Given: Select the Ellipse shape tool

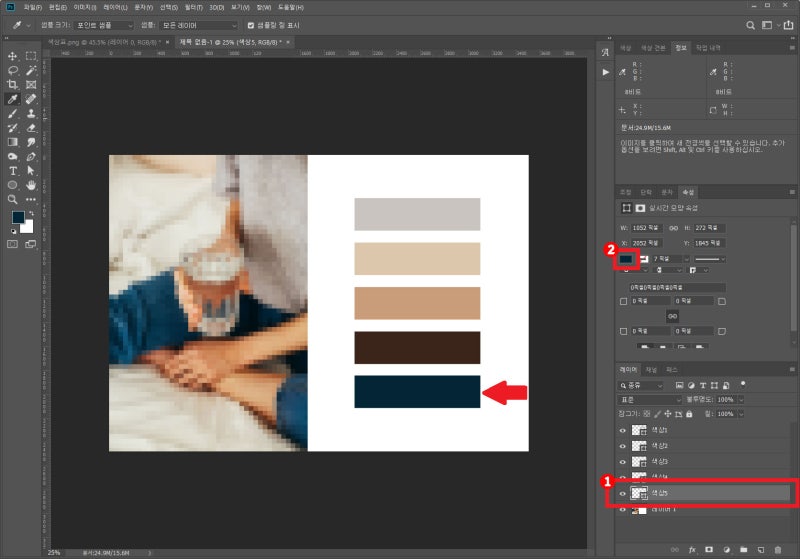Looking at the screenshot, I should (x=13, y=185).
